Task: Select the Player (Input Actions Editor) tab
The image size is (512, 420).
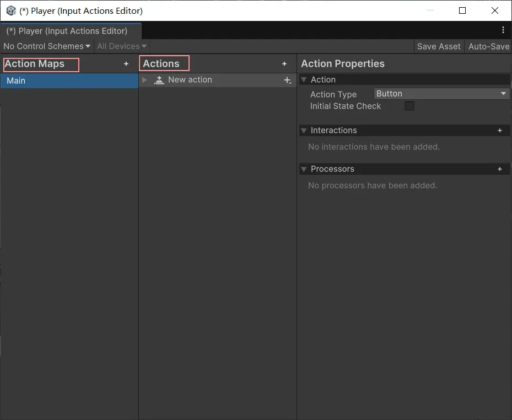Action: pyautogui.click(x=67, y=31)
